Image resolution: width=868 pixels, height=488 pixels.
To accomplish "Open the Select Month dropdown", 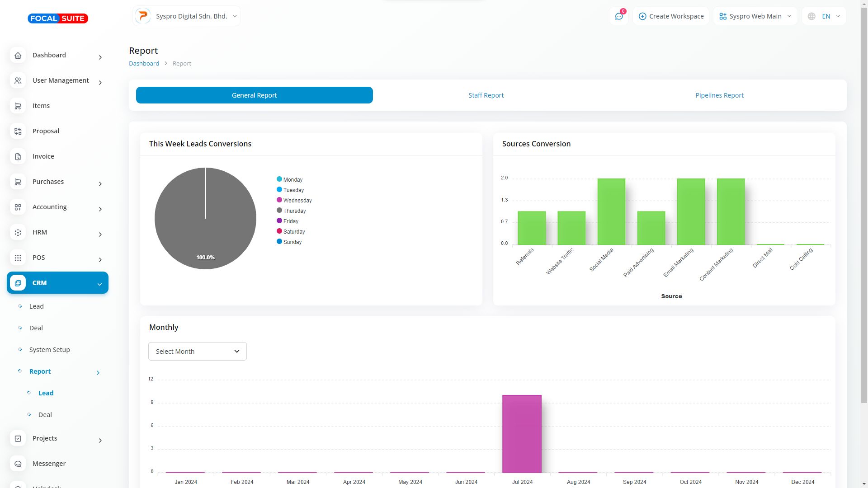I will click(x=198, y=352).
